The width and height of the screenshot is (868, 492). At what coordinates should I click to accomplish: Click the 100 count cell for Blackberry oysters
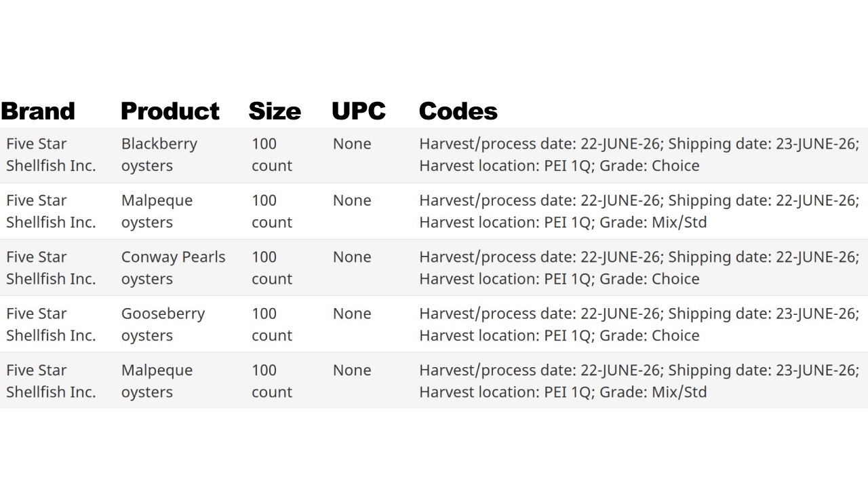[x=272, y=155]
